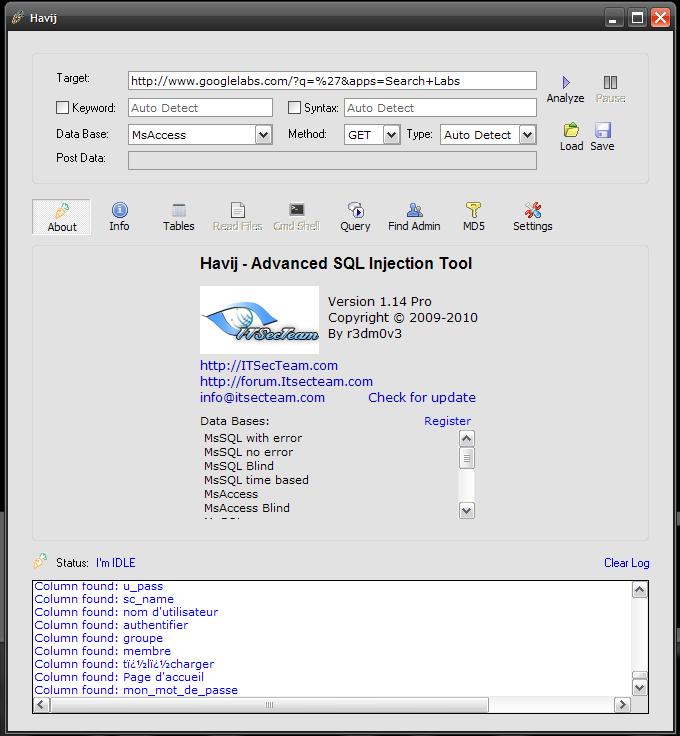680x736 pixels.
Task: Select MsAccess Blind in list
Action: coord(247,508)
